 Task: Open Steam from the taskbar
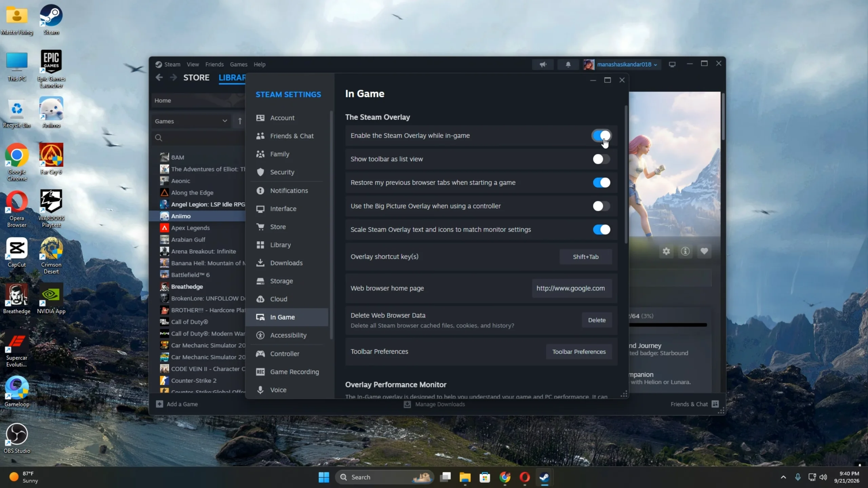pyautogui.click(x=545, y=477)
